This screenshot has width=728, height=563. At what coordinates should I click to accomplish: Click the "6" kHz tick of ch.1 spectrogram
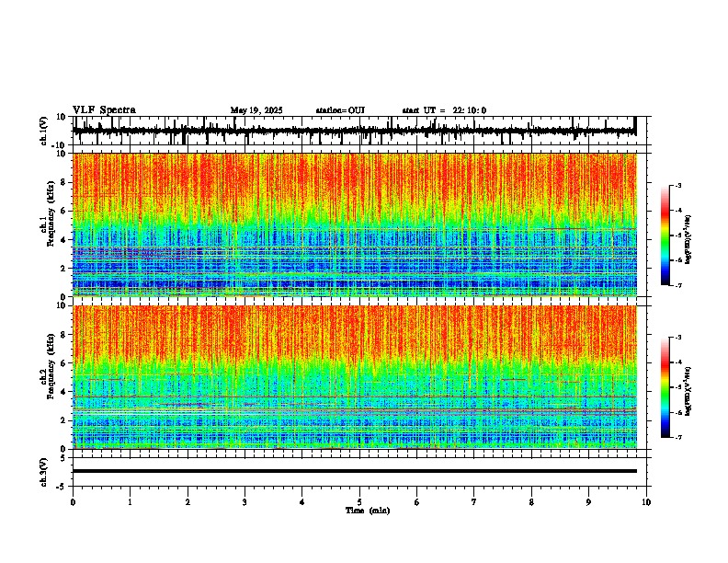[x=63, y=212]
